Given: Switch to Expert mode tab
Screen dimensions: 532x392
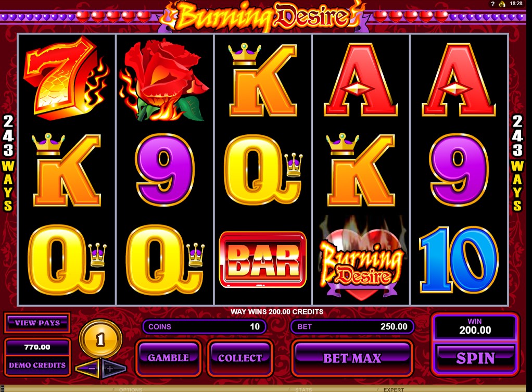Looking at the screenshot, I should 394,389.
